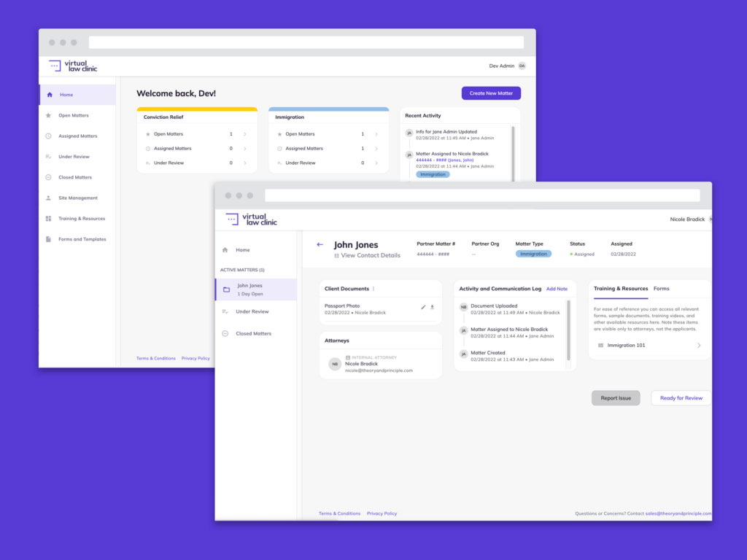This screenshot has width=747, height=560.
Task: Open the Client Documents three-dot menu
Action: coord(373,289)
